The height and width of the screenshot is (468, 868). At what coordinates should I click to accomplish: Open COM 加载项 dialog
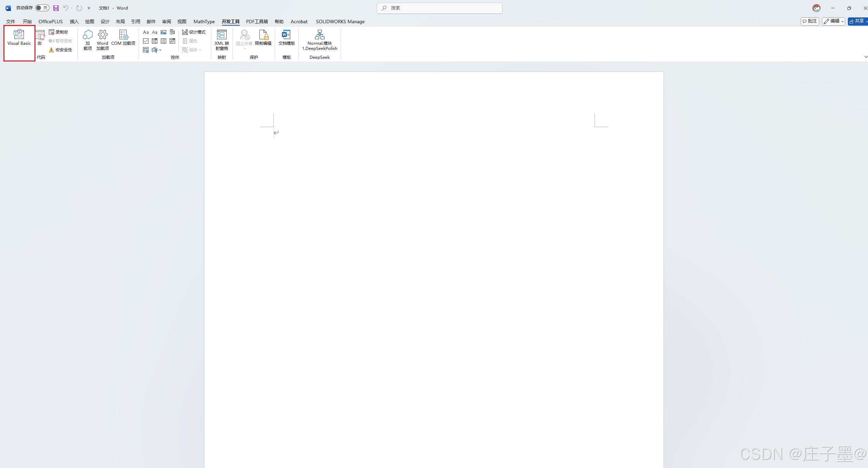pos(123,38)
